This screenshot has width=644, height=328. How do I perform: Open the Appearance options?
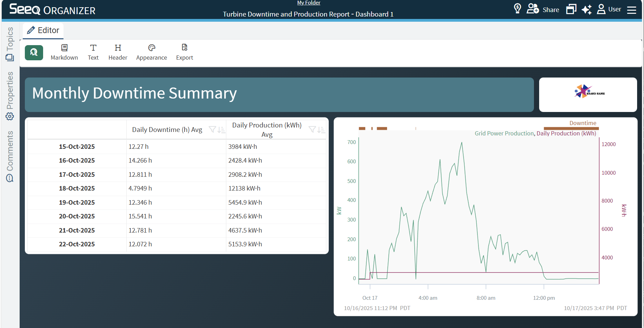[x=151, y=52]
